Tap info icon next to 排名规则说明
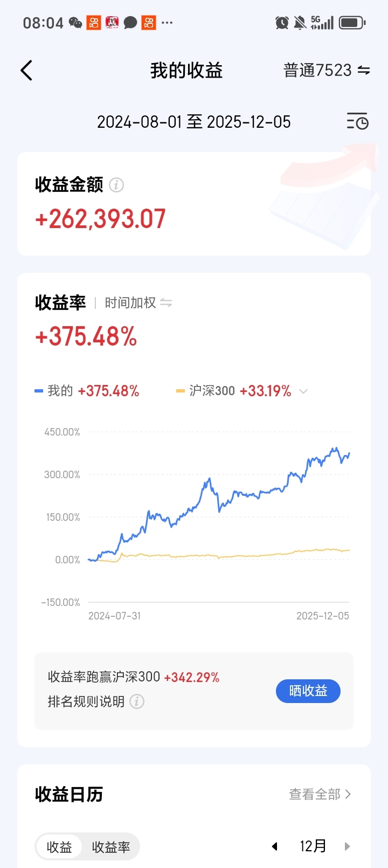The height and width of the screenshot is (868, 388). [137, 701]
